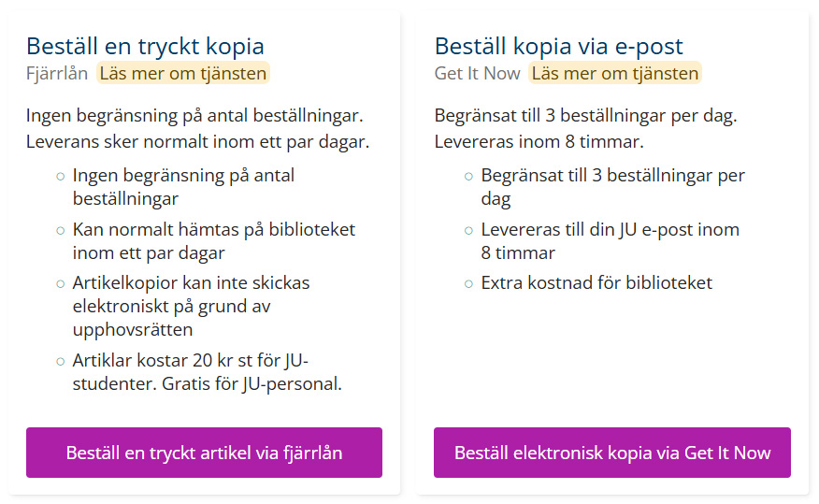
Task: Click the Get It Now card's first paragraph line
Action: (585, 116)
